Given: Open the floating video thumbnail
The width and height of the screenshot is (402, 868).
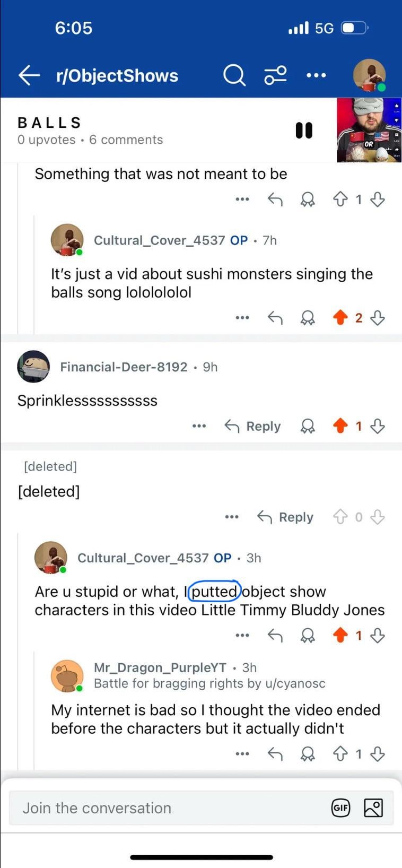Looking at the screenshot, I should pos(369,131).
